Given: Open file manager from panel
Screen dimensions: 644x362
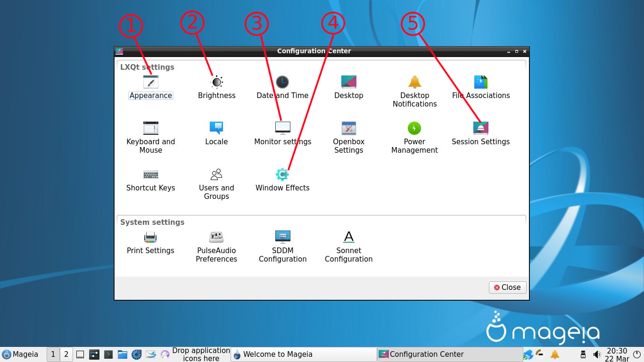Looking at the screenshot, I should pos(123,354).
